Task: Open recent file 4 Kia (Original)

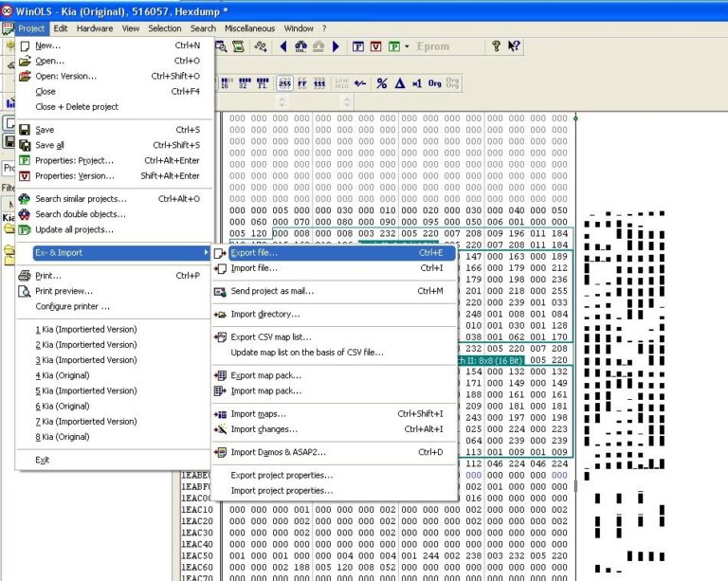Action: (x=115, y=375)
